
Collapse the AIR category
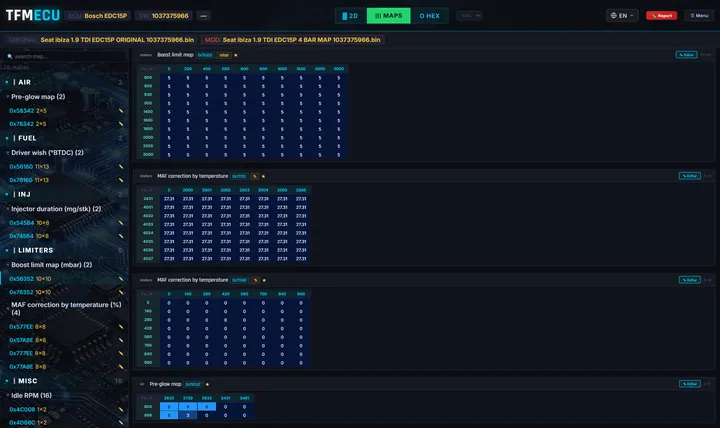pos(7,82)
